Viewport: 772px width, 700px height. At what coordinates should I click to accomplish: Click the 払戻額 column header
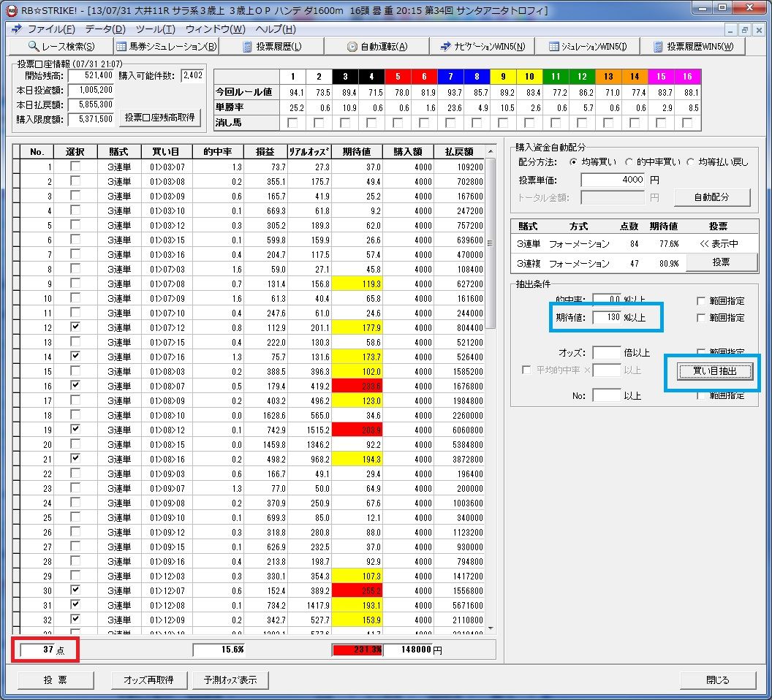point(459,151)
